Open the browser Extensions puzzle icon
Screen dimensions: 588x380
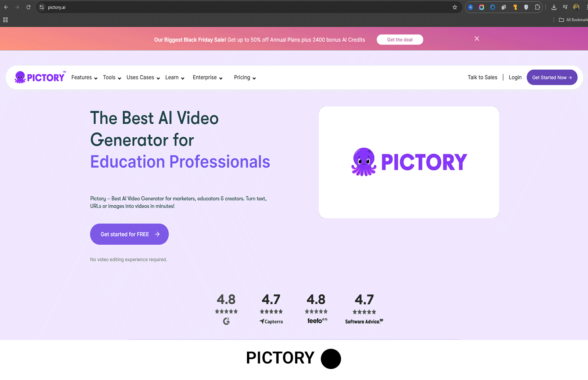537,7
